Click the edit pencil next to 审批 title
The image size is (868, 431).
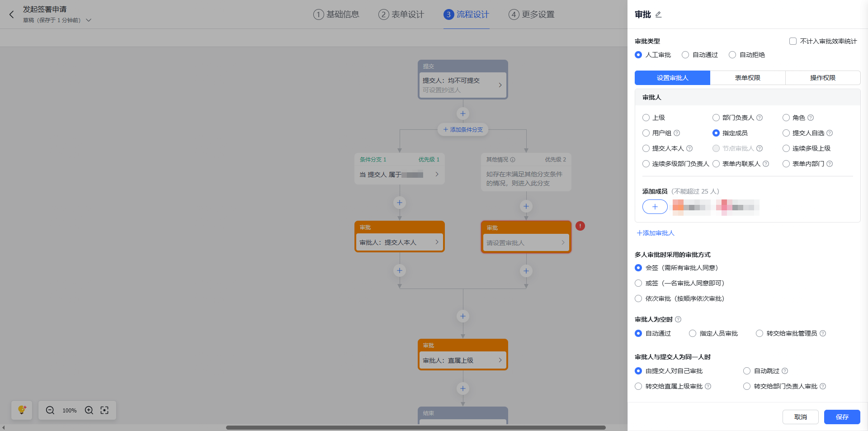[658, 14]
